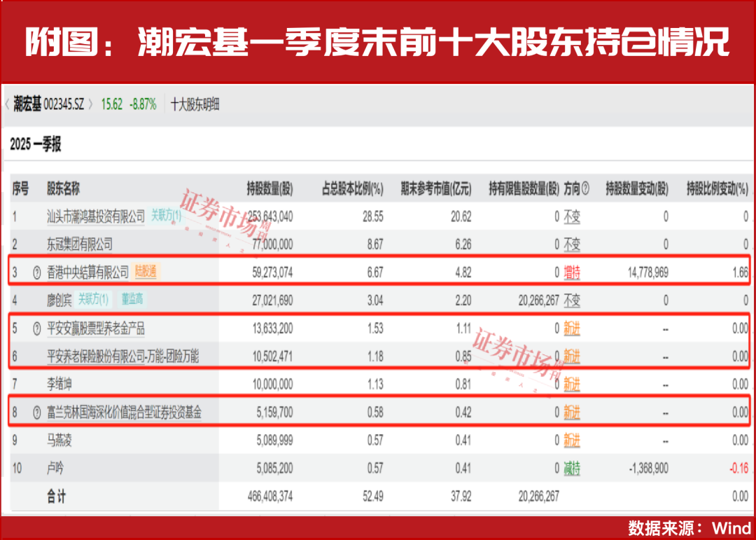Click the 合计 row label
Image resolution: width=756 pixels, height=540 pixels.
pyautogui.click(x=56, y=497)
